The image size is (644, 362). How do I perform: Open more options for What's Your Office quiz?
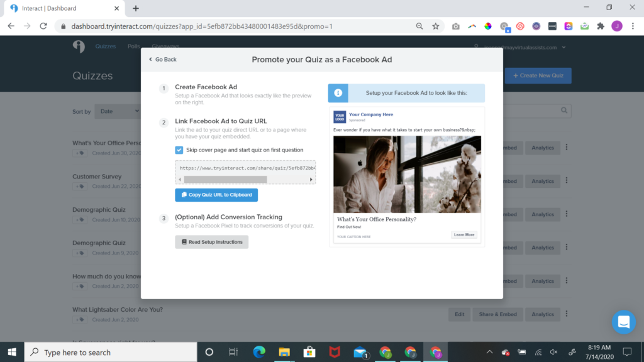567,147
